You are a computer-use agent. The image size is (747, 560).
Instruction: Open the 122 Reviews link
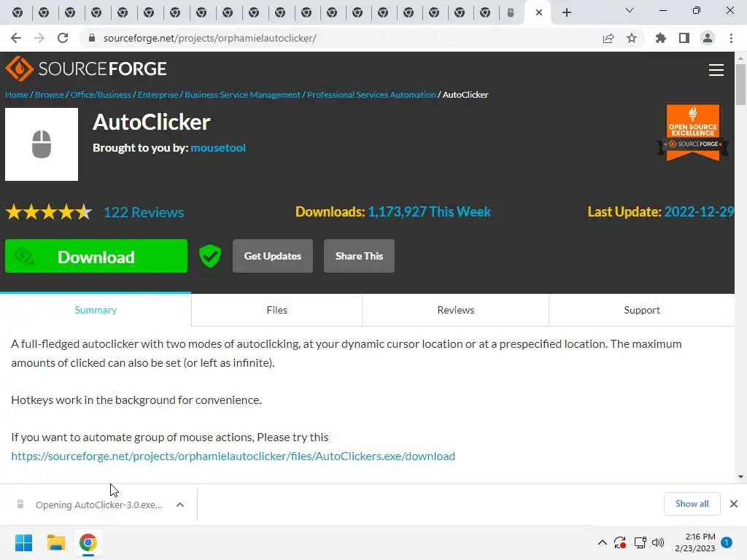144,212
